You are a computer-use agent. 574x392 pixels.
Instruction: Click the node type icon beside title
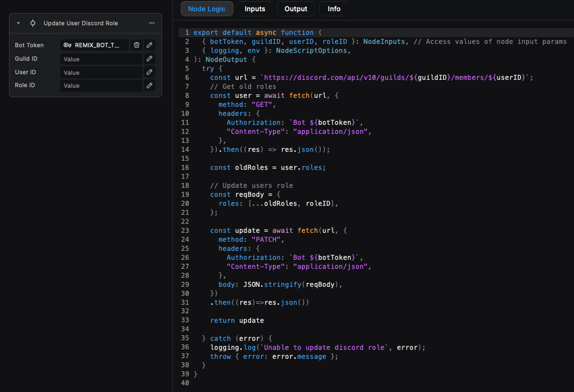click(33, 23)
